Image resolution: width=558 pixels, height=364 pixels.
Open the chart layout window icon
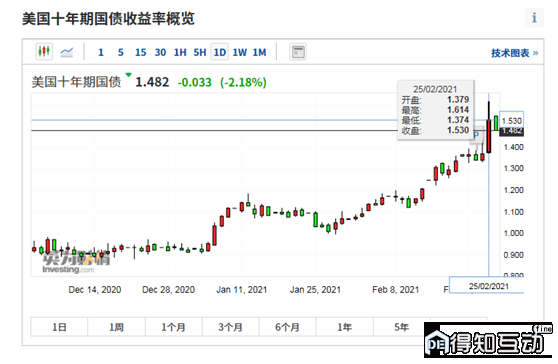(x=298, y=52)
